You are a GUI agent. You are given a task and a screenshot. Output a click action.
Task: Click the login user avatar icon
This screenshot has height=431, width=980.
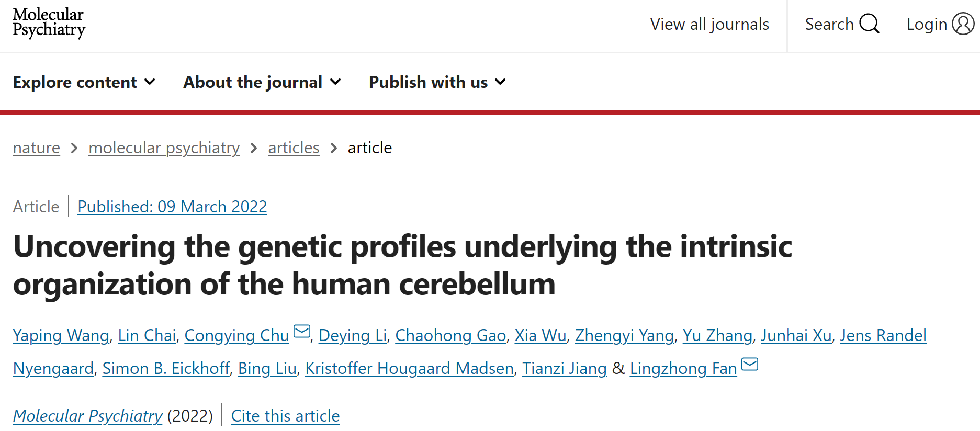pos(963,24)
